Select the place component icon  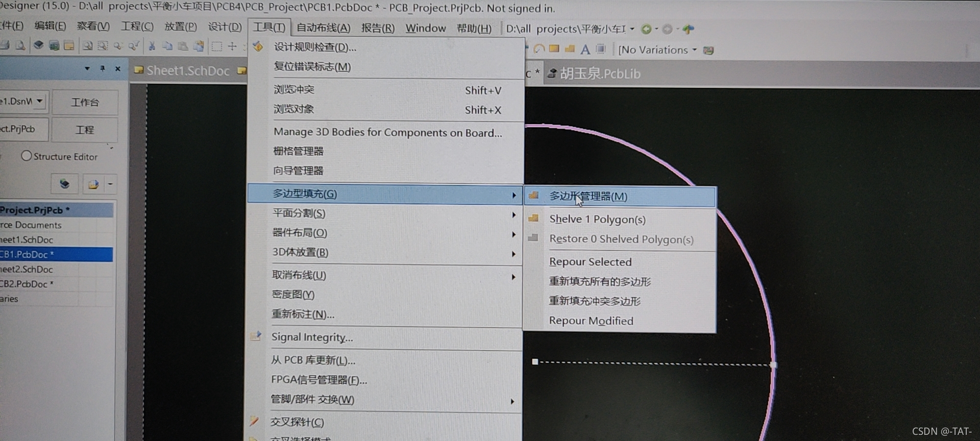pos(601,49)
